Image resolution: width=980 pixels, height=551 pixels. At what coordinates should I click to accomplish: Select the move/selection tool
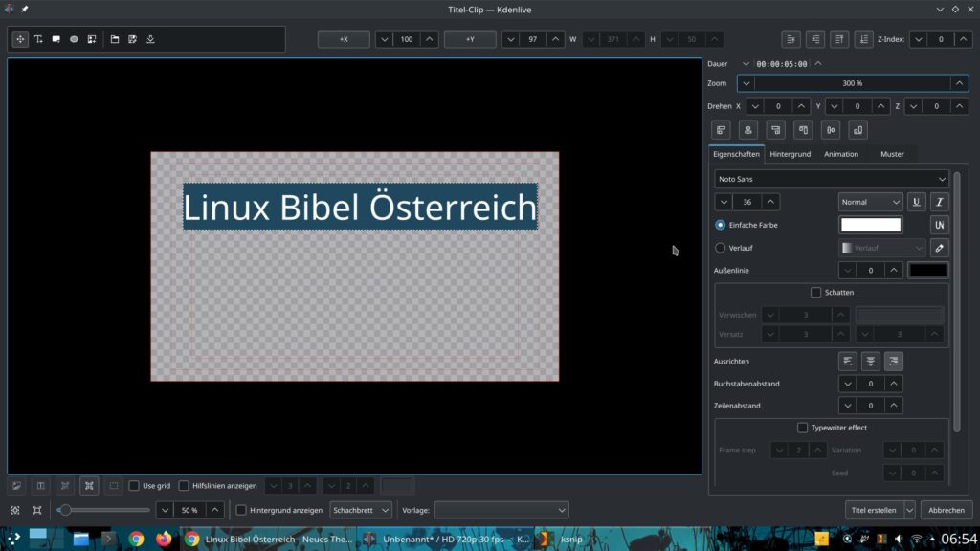coord(20,39)
